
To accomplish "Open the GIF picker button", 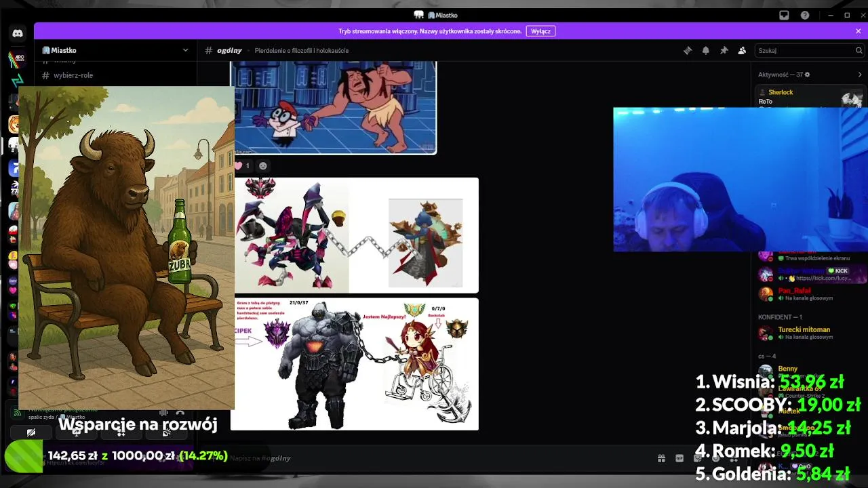I will [679, 458].
